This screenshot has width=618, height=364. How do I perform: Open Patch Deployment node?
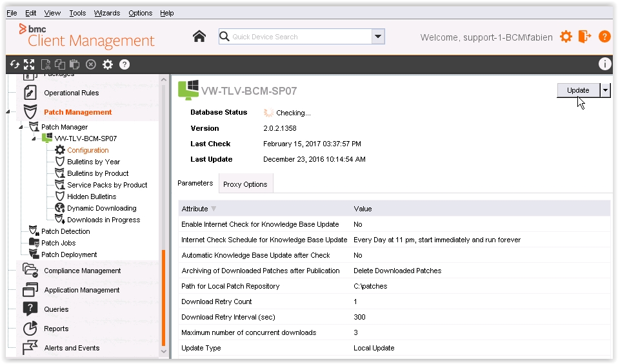[x=69, y=254]
